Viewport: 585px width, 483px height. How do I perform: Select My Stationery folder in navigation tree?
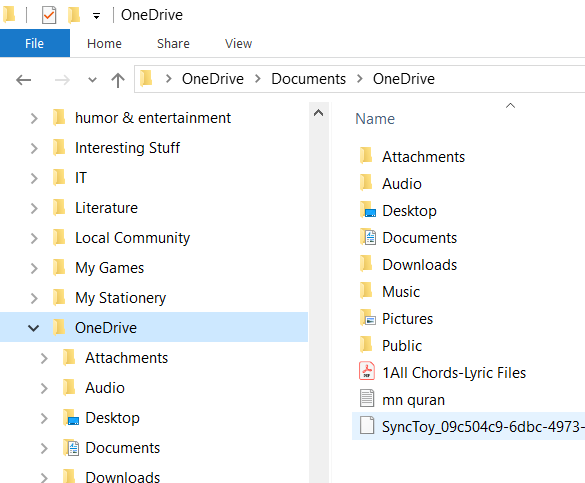[121, 298]
